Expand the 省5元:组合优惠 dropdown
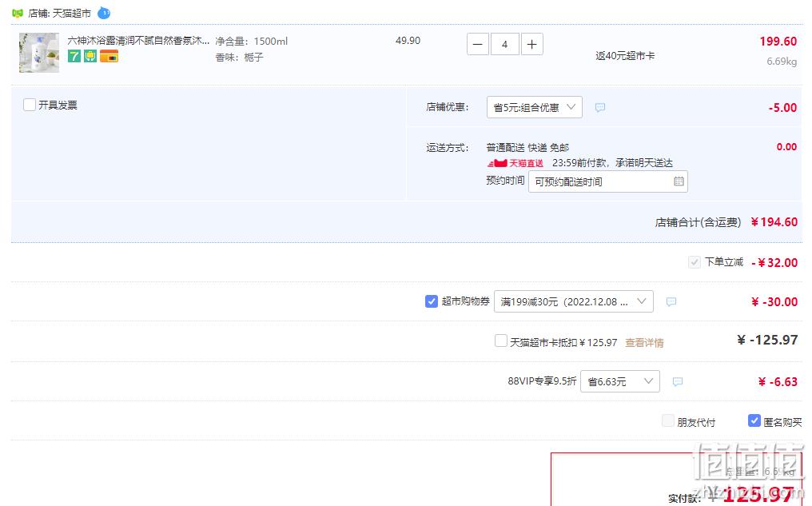The width and height of the screenshot is (812, 506). coord(535,107)
